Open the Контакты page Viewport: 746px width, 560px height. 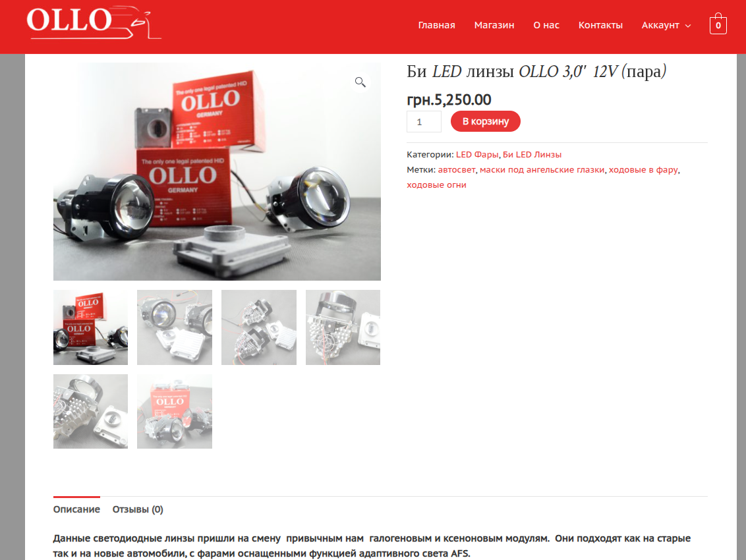coord(600,25)
